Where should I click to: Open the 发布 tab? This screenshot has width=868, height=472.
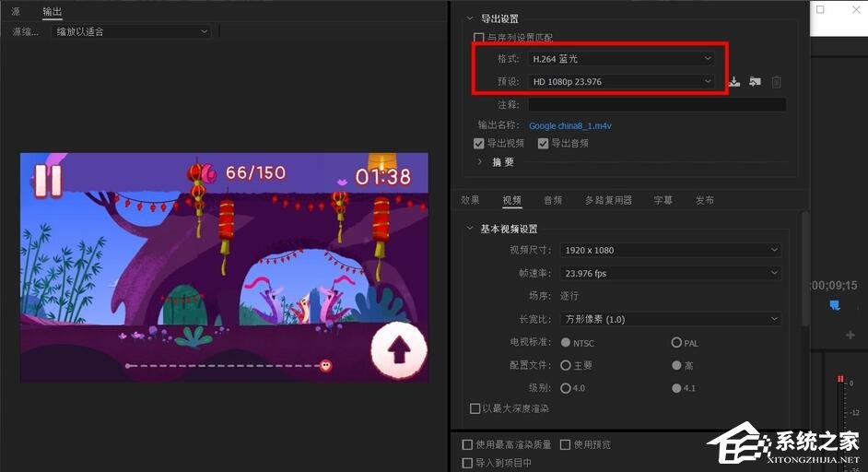pyautogui.click(x=705, y=201)
